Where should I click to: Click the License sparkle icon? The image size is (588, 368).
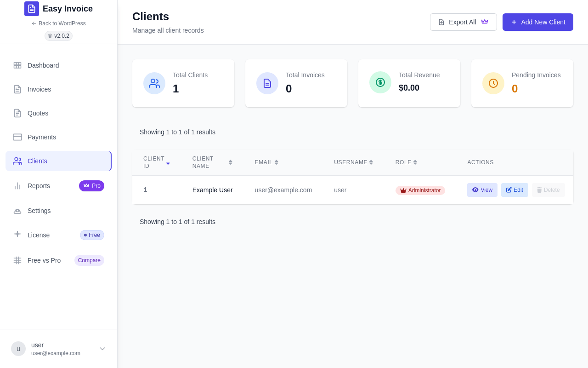(x=17, y=234)
